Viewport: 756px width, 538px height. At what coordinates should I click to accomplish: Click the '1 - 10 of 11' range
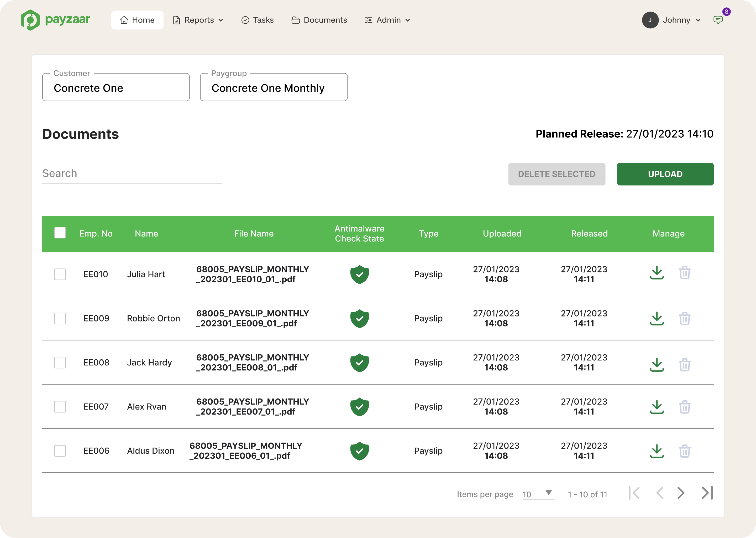click(x=587, y=494)
